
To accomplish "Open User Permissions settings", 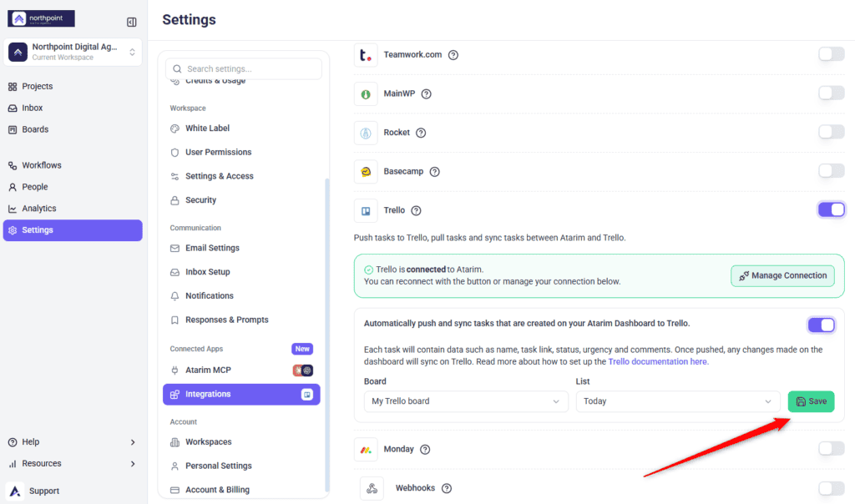I will click(x=218, y=152).
